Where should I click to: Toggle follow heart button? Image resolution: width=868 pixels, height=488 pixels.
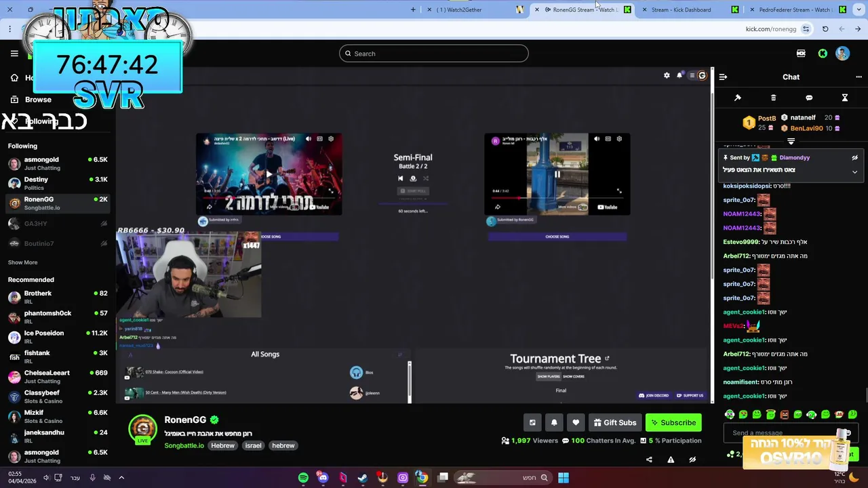tap(576, 422)
